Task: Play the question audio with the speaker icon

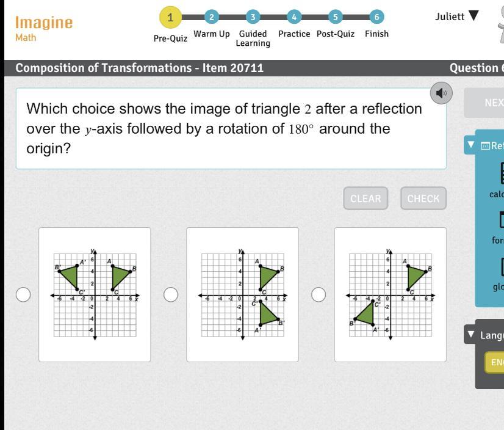Action: click(x=441, y=93)
